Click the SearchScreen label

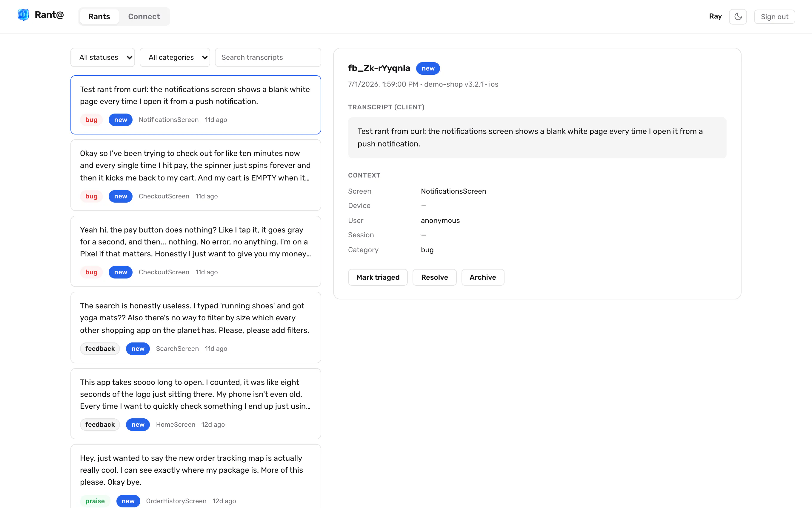coord(177,348)
